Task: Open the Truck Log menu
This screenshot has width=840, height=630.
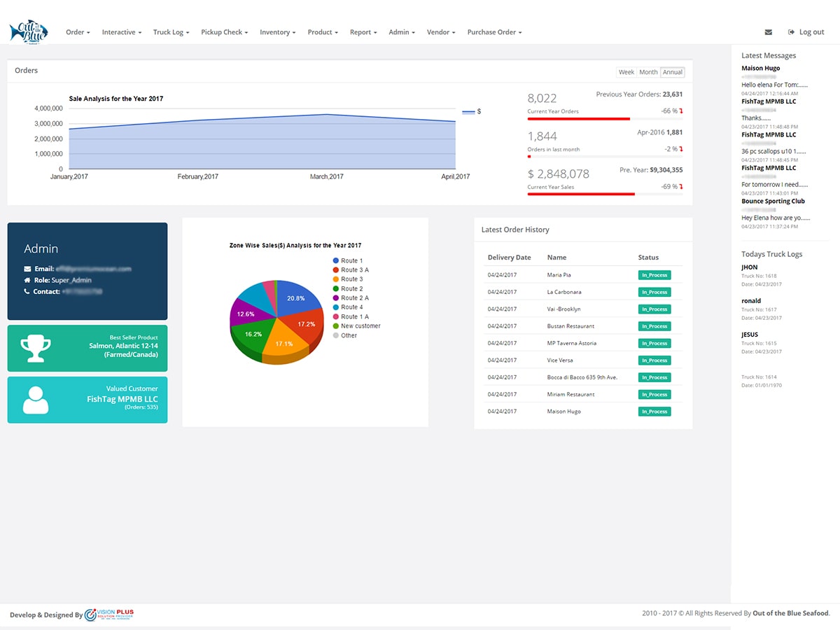Action: [x=171, y=32]
